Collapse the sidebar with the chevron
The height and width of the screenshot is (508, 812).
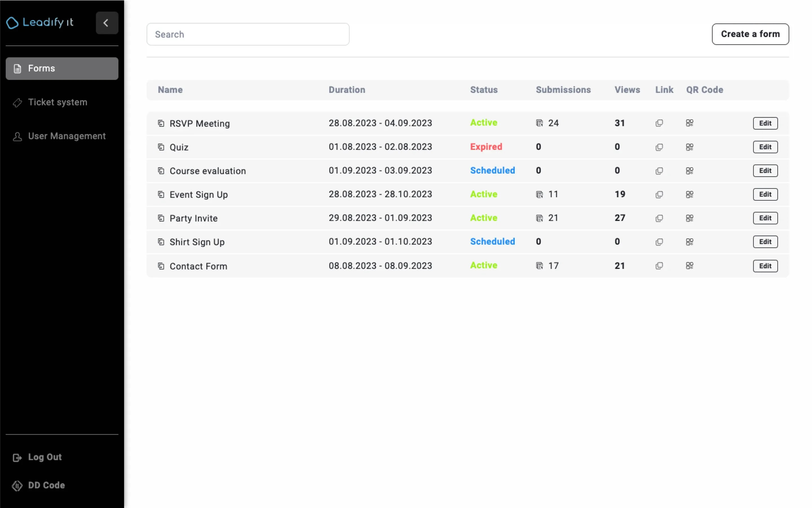[x=107, y=23]
